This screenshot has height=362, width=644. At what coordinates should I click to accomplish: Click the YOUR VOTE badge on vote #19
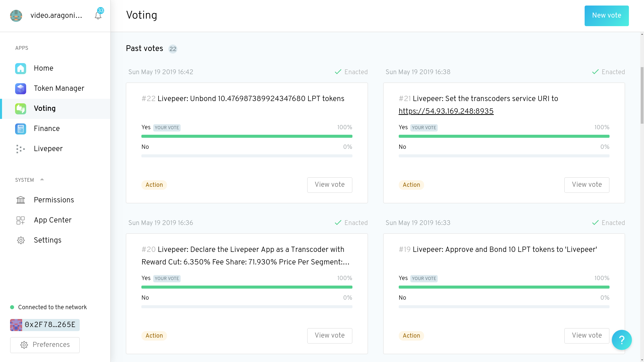(x=424, y=279)
